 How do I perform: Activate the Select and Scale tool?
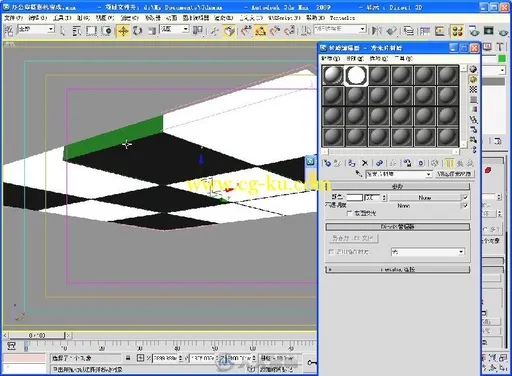pyautogui.click(x=152, y=31)
